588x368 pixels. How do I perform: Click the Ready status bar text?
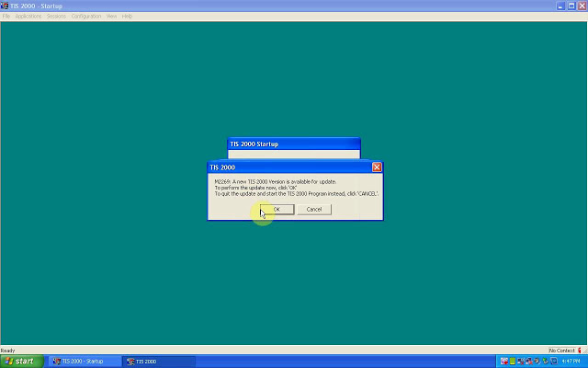[x=8, y=351]
